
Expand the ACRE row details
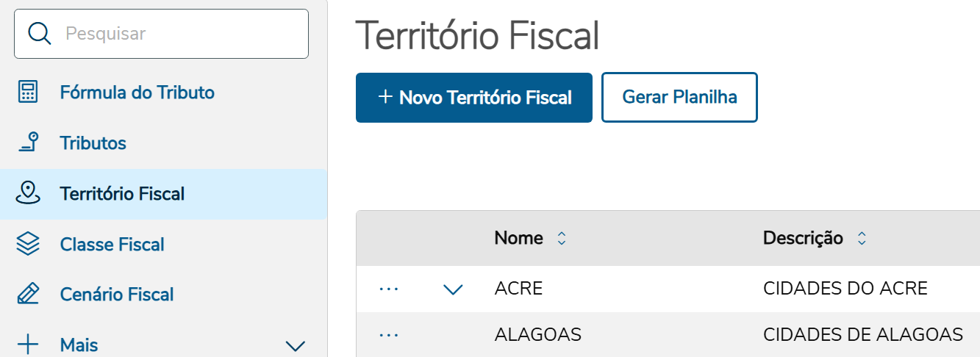(x=453, y=289)
